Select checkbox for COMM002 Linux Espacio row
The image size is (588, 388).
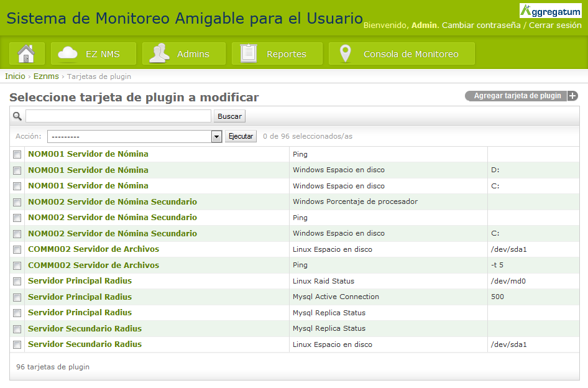tap(17, 249)
